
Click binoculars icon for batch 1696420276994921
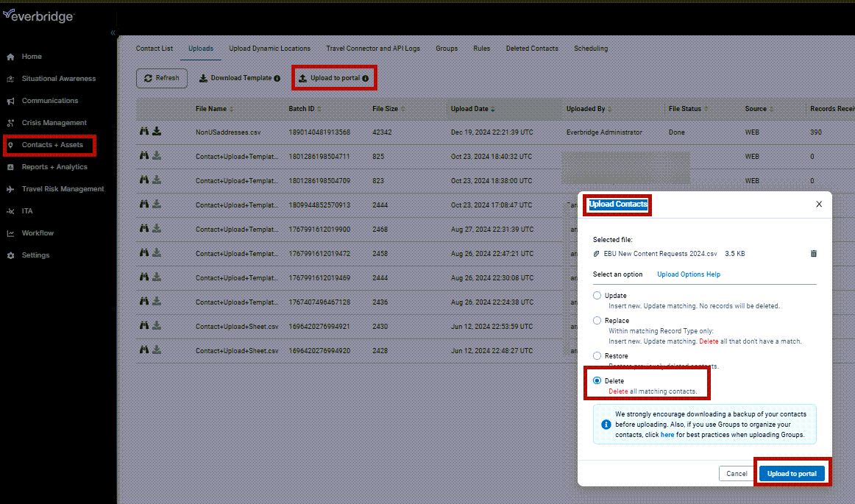click(144, 325)
